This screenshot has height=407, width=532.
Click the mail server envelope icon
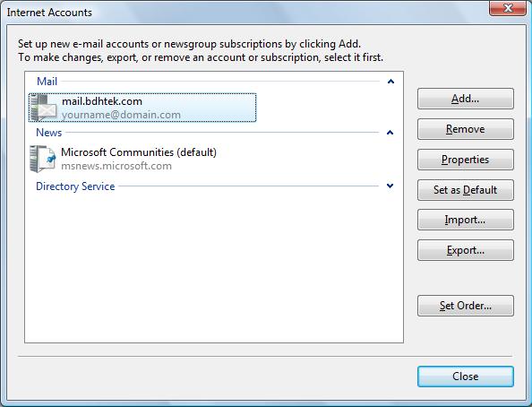[43, 108]
